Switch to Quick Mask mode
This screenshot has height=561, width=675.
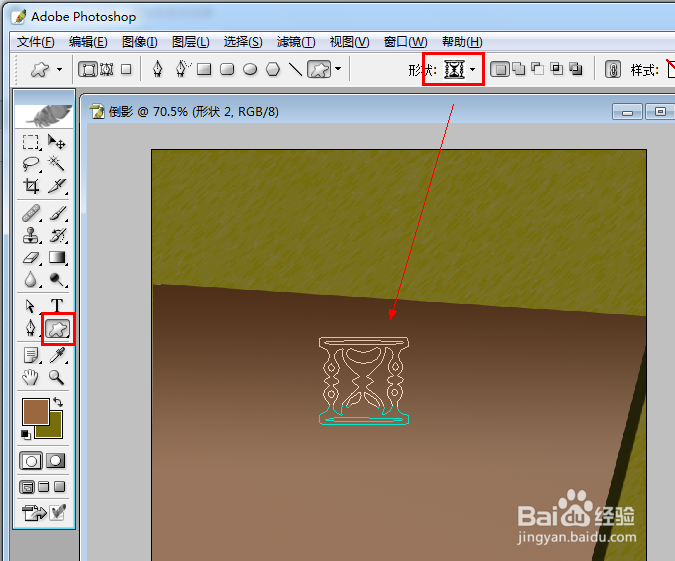point(56,461)
